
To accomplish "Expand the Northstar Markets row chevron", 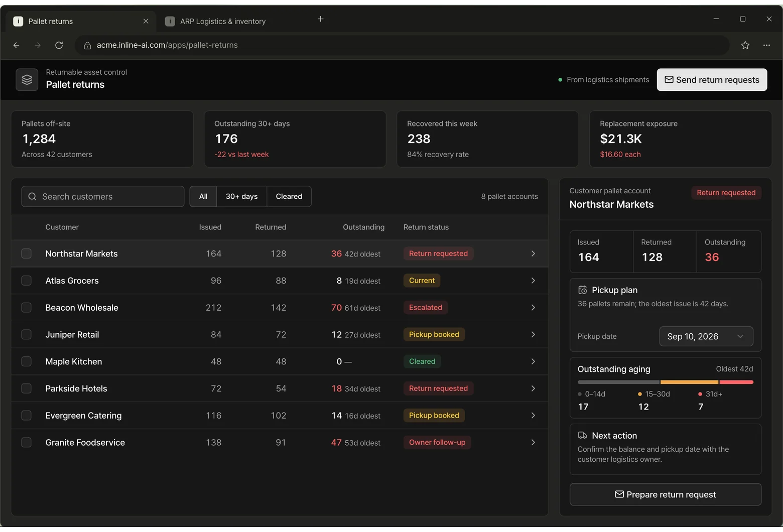I will (x=533, y=253).
